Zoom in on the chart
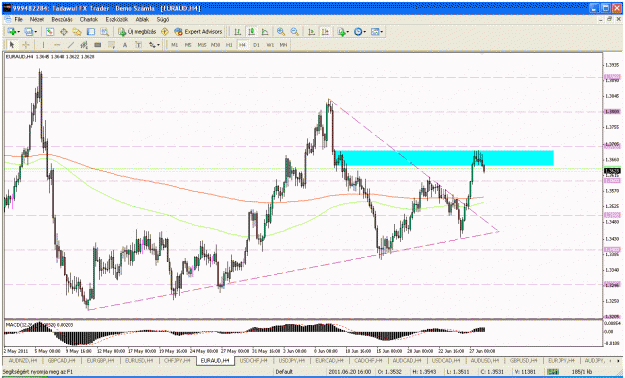This screenshot has width=625, height=378. click(281, 32)
